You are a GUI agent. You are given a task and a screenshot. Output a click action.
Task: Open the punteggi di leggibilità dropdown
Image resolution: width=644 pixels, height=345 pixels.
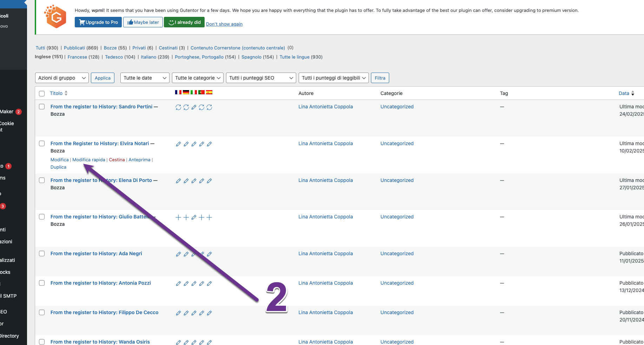pos(334,78)
